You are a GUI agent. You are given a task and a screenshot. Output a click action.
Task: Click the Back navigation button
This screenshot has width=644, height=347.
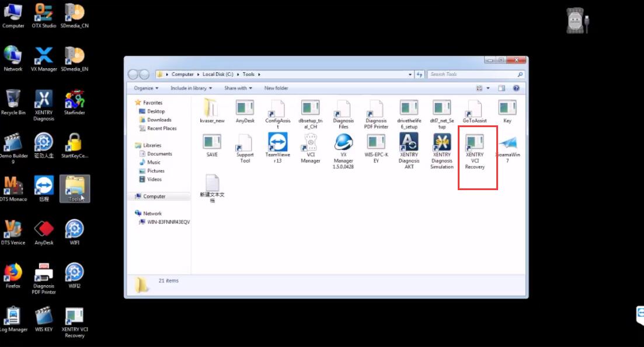click(x=133, y=74)
